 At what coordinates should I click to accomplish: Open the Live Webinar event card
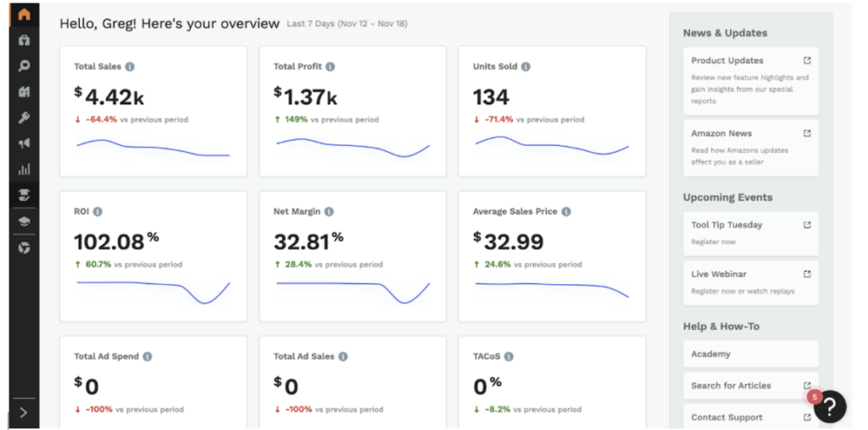(751, 282)
